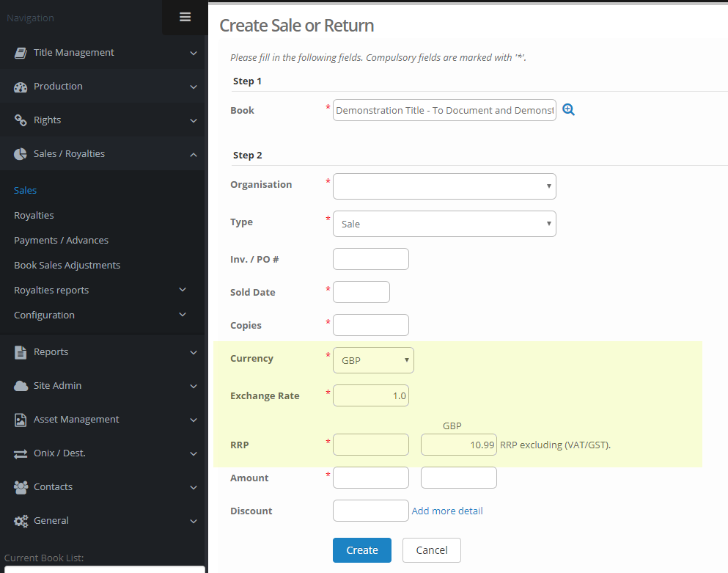Click the Reports document icon
Viewport: 728px width, 573px height.
[21, 352]
